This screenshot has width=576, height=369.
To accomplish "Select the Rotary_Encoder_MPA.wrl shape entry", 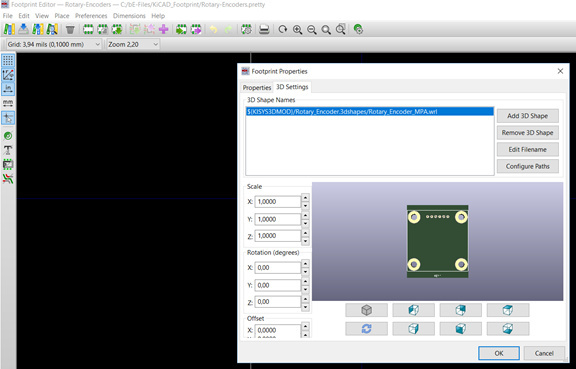I will [369, 111].
